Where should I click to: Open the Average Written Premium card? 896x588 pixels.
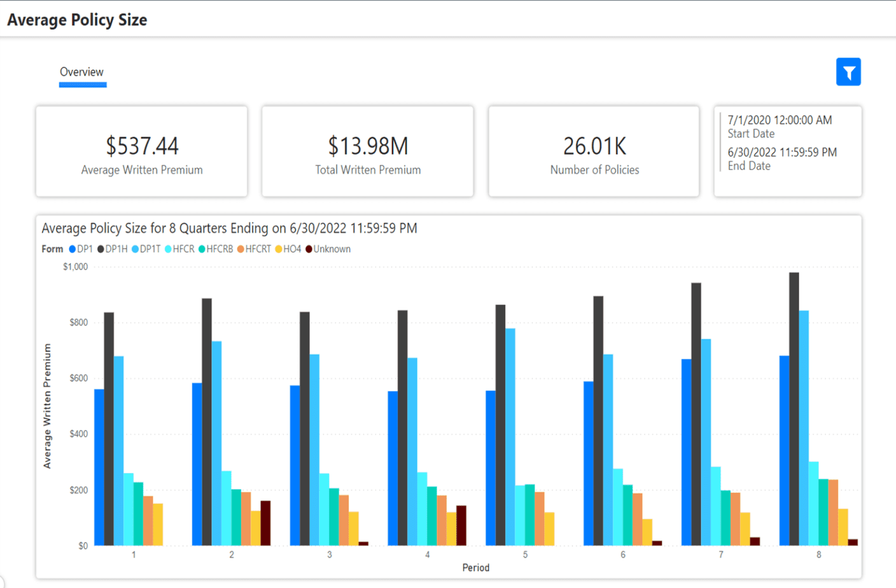[x=142, y=151]
